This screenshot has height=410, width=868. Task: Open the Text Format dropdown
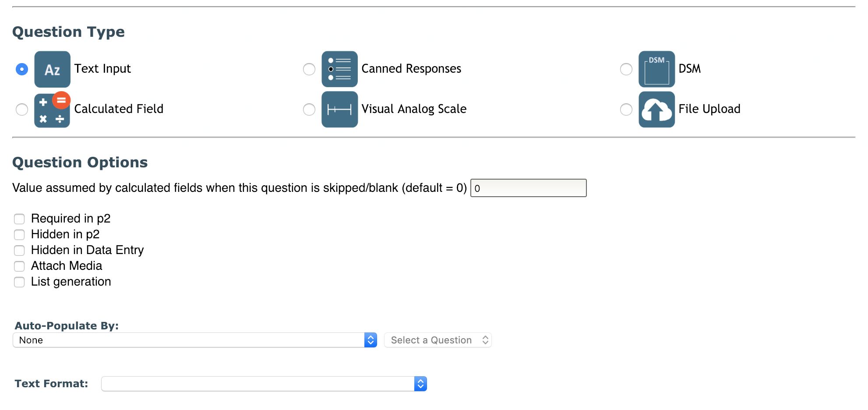pos(264,384)
